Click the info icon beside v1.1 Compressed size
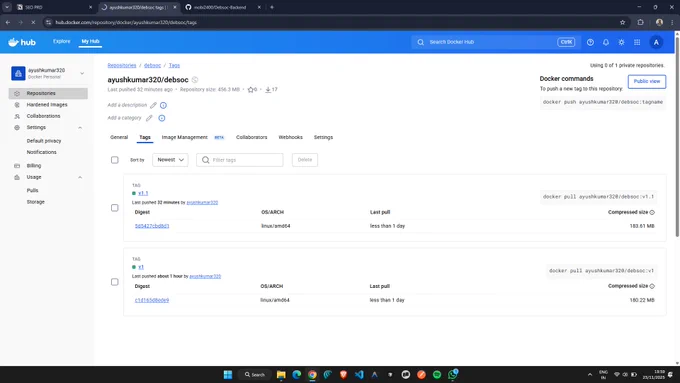The width and height of the screenshot is (680, 383). coord(652,213)
